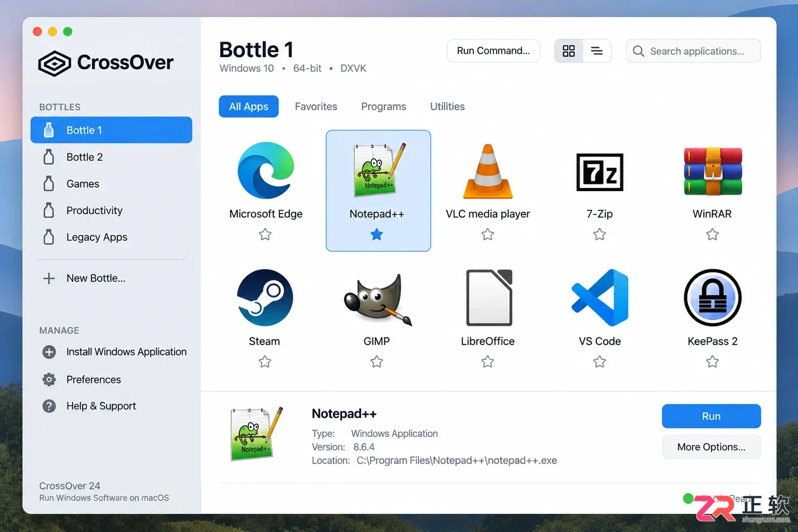Select the VS Code app icon

tap(600, 298)
